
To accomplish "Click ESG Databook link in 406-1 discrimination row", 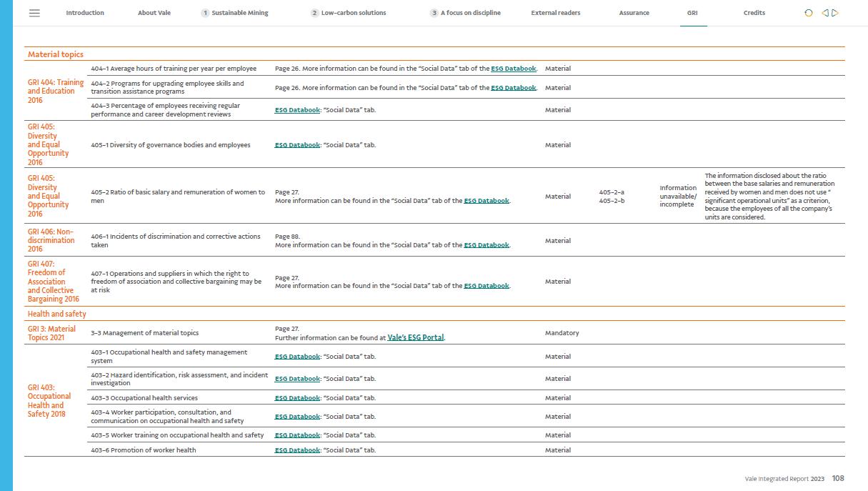I will point(487,245).
